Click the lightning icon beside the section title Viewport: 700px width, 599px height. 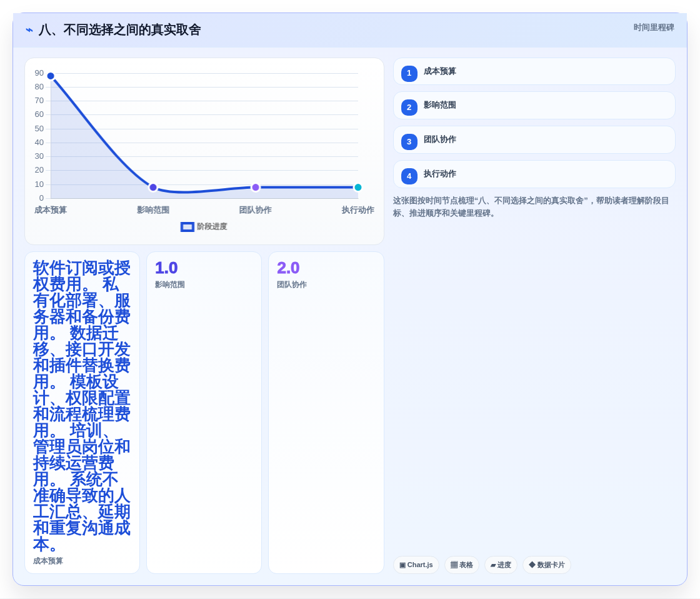point(29,30)
